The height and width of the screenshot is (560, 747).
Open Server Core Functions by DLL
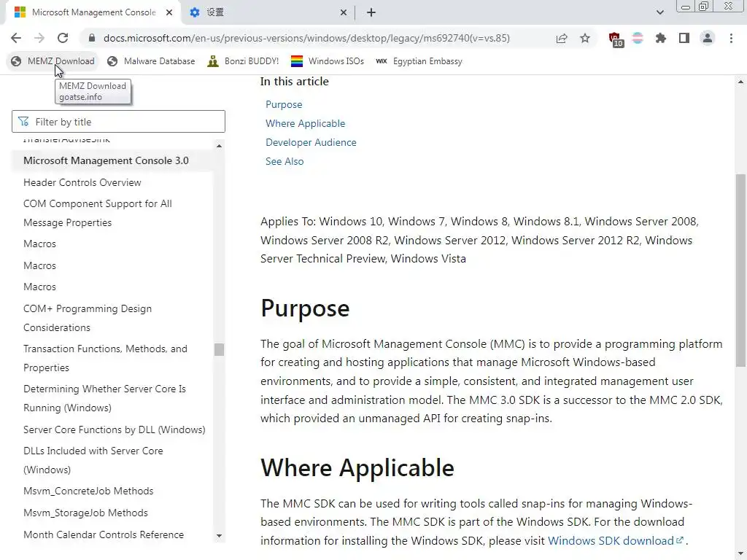coord(115,429)
